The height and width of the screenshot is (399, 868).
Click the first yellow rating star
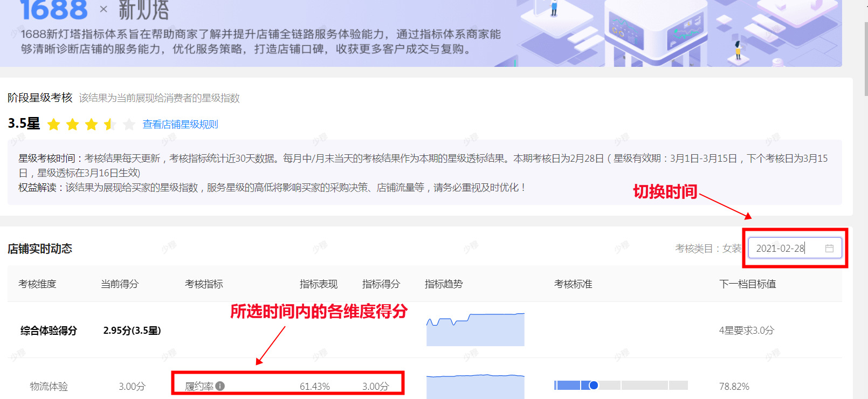click(x=54, y=125)
